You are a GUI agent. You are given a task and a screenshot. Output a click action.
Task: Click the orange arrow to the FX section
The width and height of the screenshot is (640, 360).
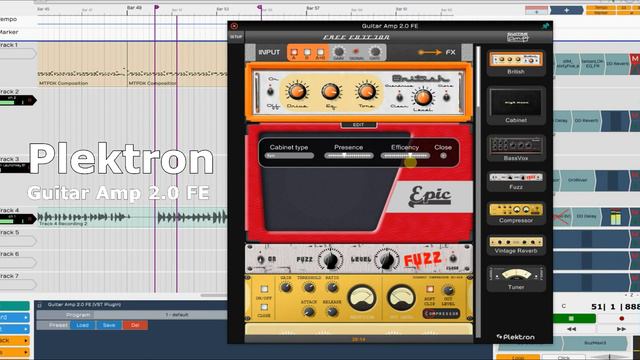430,52
